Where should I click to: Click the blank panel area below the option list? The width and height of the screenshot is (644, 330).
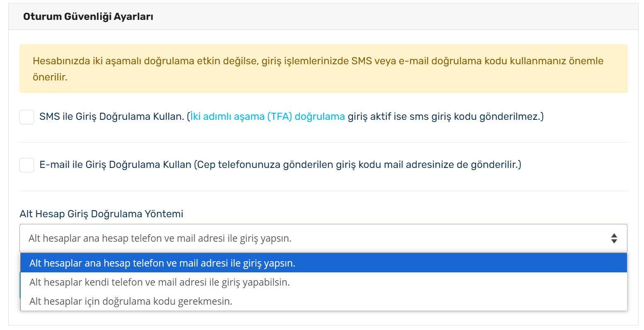(323, 318)
